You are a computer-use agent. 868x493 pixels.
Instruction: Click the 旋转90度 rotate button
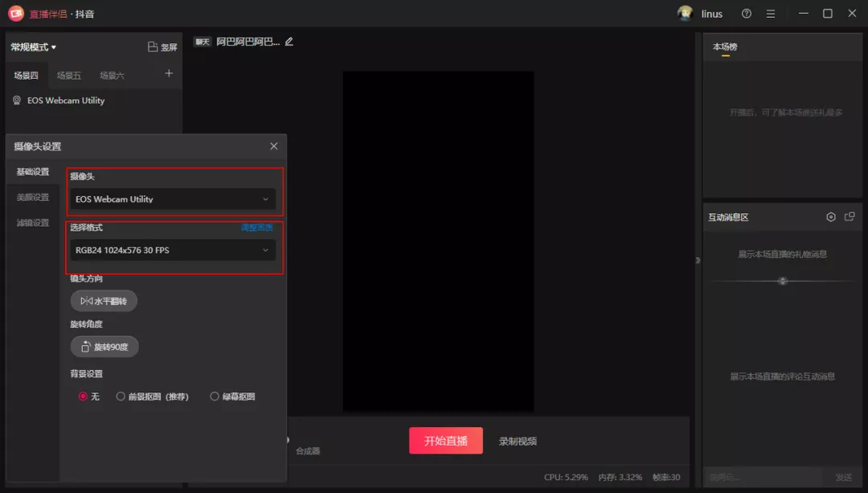click(x=104, y=347)
